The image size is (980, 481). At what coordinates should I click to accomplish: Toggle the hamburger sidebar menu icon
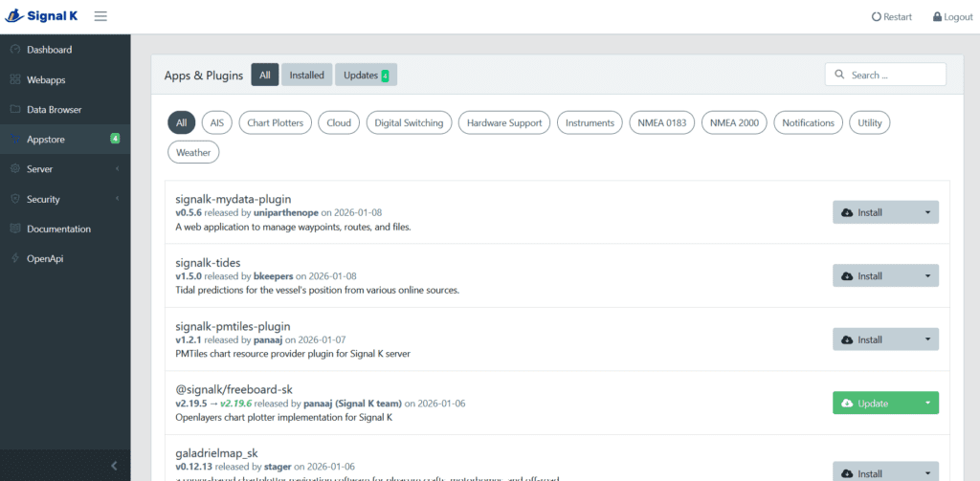tap(100, 16)
